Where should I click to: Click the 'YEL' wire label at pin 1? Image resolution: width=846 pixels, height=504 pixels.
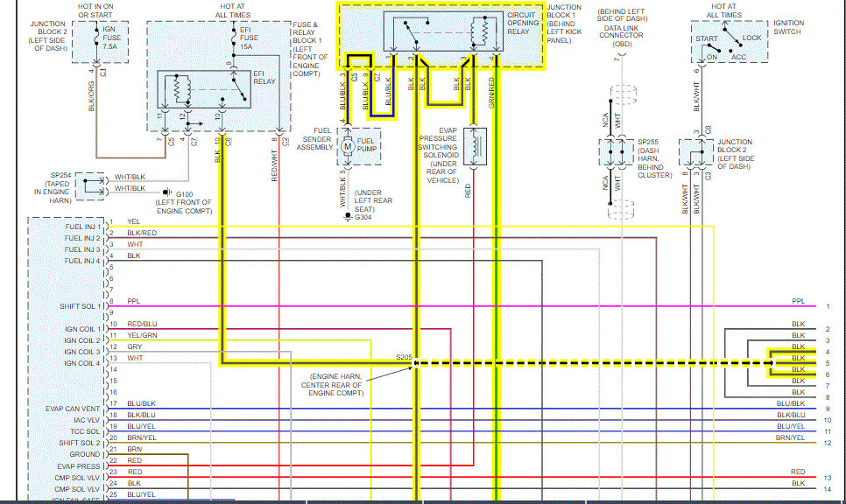(133, 221)
